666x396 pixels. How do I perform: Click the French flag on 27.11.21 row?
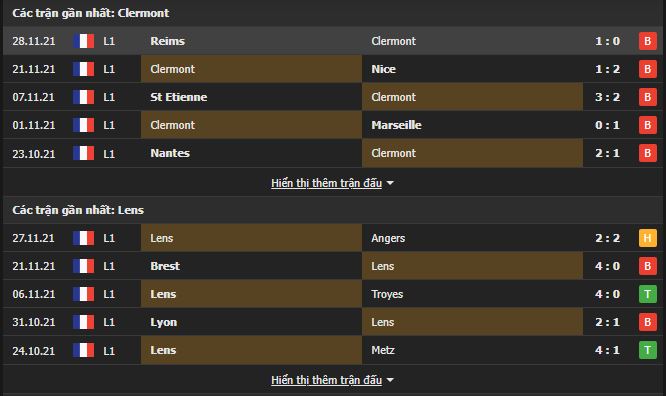tap(83, 238)
